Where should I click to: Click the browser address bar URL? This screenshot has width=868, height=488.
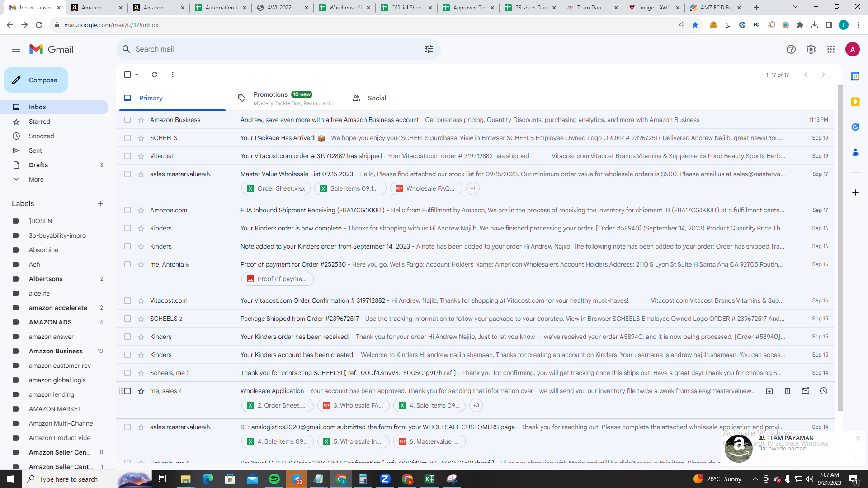111,25
